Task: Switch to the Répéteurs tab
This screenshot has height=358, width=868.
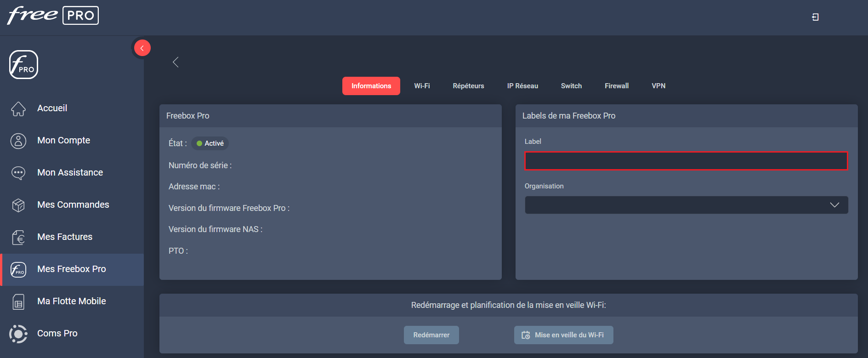Action: pos(468,86)
